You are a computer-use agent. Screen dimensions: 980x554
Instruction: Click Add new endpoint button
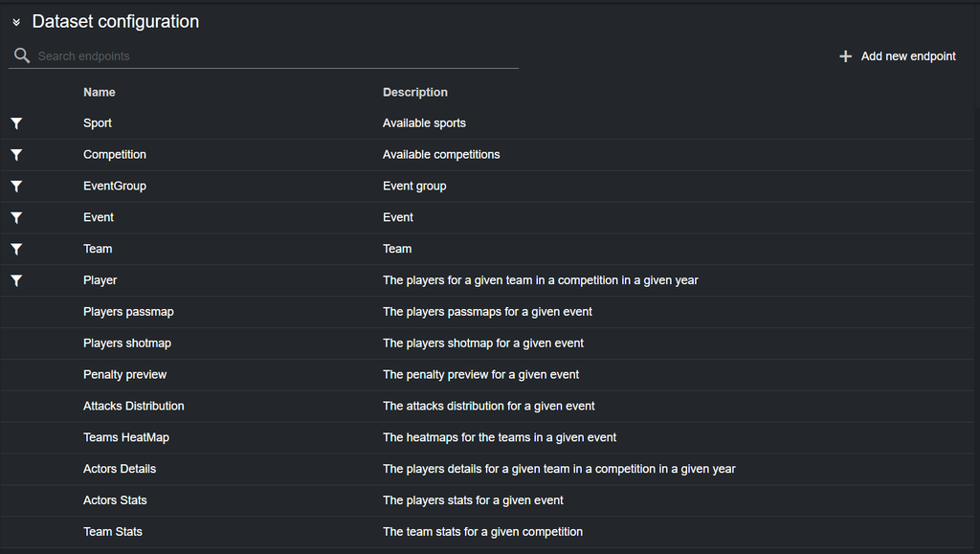tap(907, 56)
